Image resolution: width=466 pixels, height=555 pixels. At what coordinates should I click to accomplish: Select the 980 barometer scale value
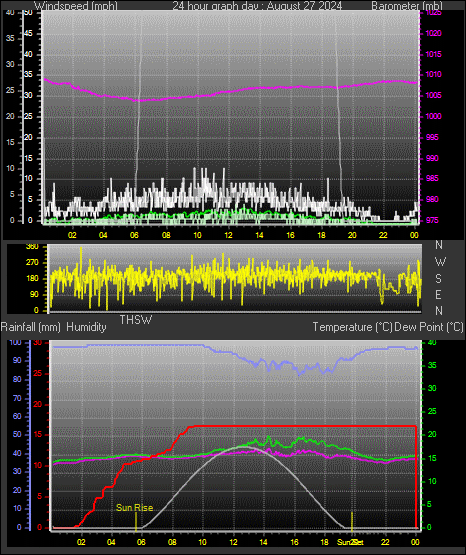pos(432,199)
